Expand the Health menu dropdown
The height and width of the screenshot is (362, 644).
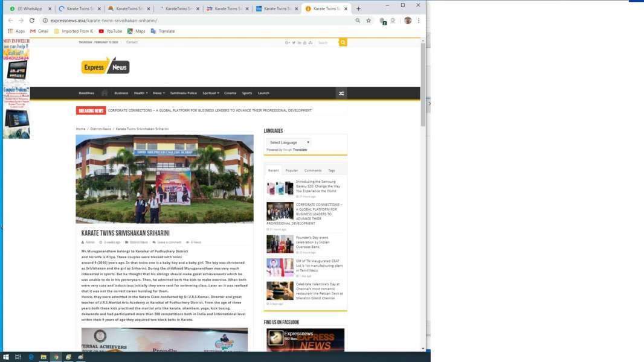point(140,93)
